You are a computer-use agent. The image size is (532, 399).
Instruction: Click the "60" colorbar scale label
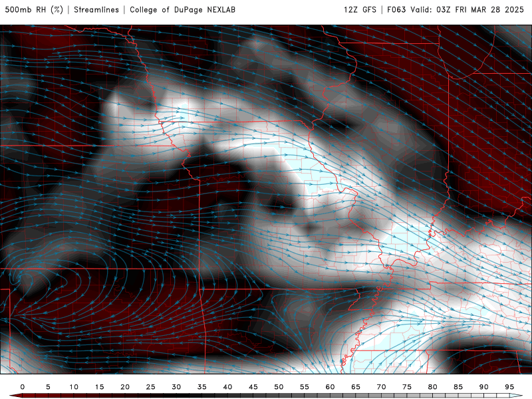click(x=330, y=387)
